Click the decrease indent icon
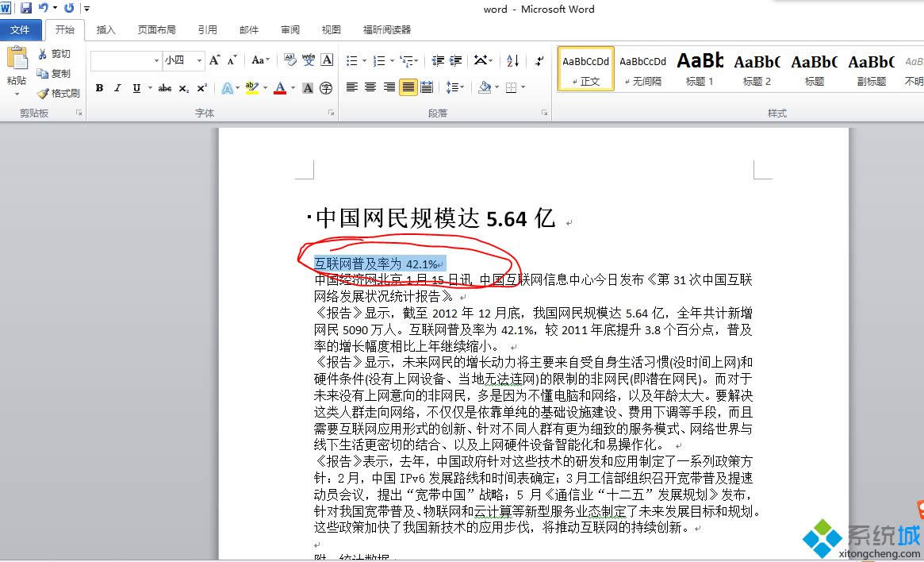924x562 pixels. [x=437, y=60]
